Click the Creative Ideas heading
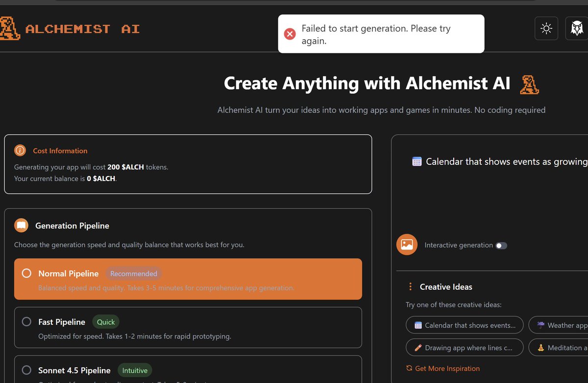Viewport: 588px width, 383px height. 446,287
